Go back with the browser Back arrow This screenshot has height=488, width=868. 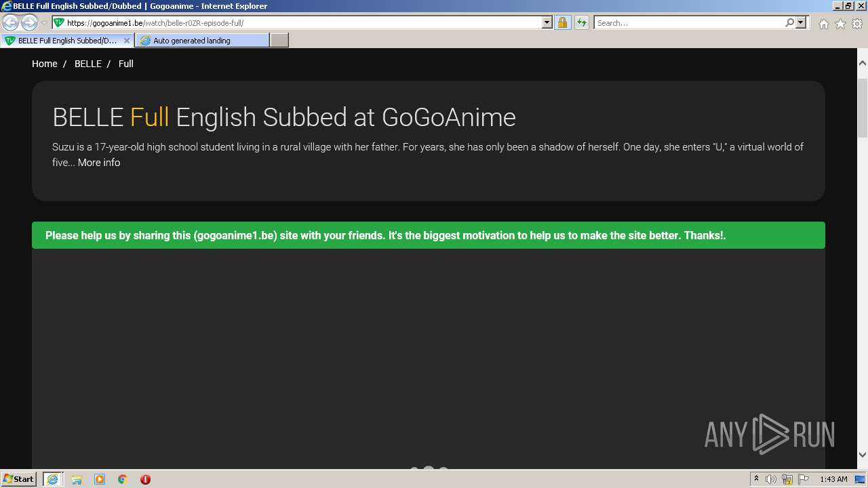click(10, 23)
